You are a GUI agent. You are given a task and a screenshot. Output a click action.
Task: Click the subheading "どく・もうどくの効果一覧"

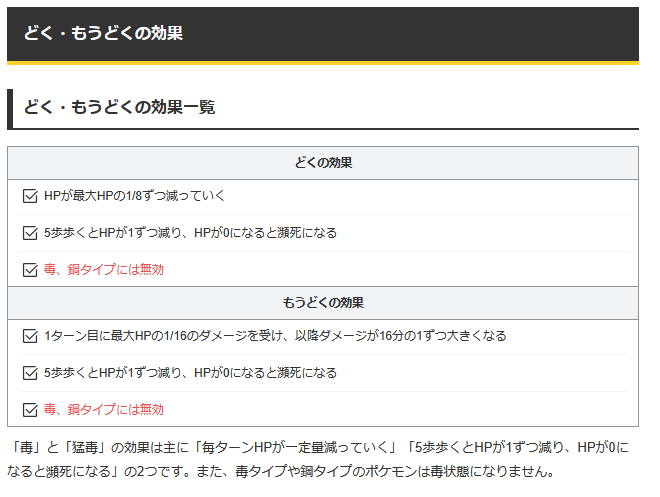coord(119,107)
